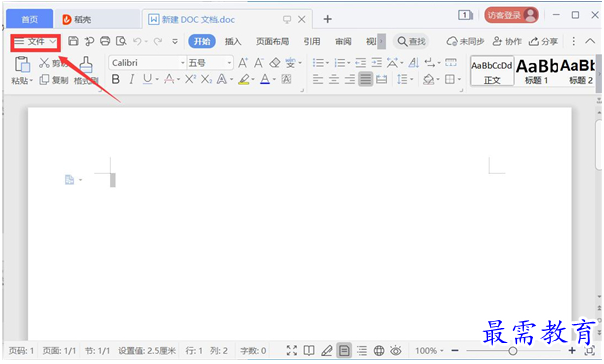Center align the paragraph text
The width and height of the screenshot is (604, 364).
tap(334, 80)
